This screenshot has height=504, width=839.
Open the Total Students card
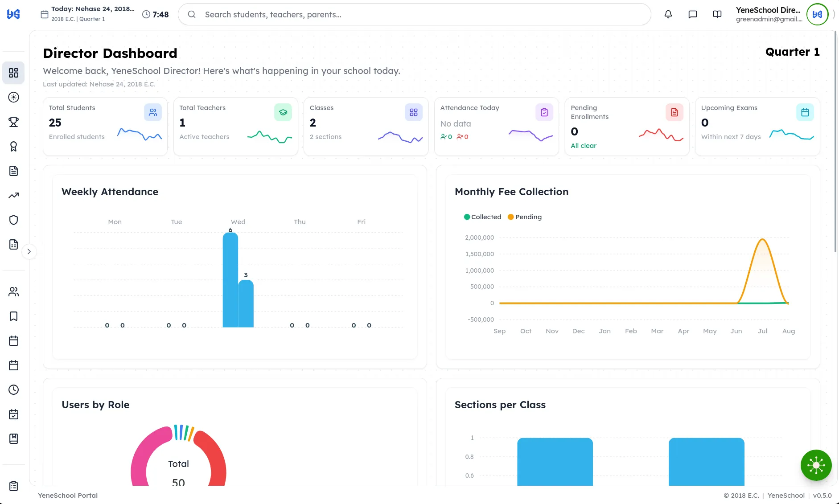point(105,127)
